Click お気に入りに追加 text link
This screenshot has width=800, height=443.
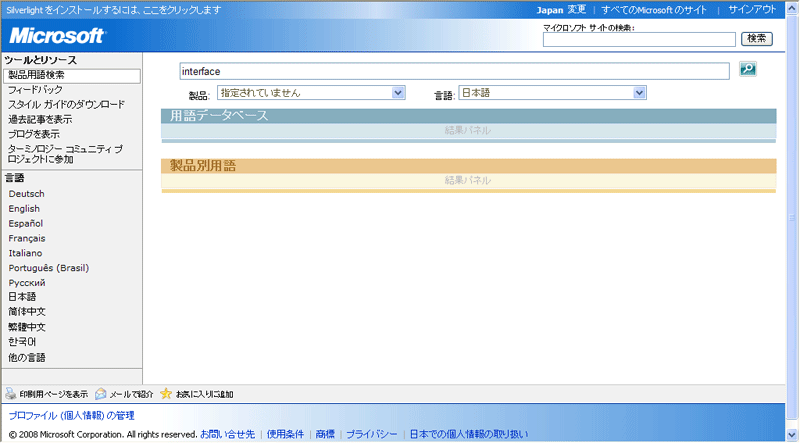204,395
